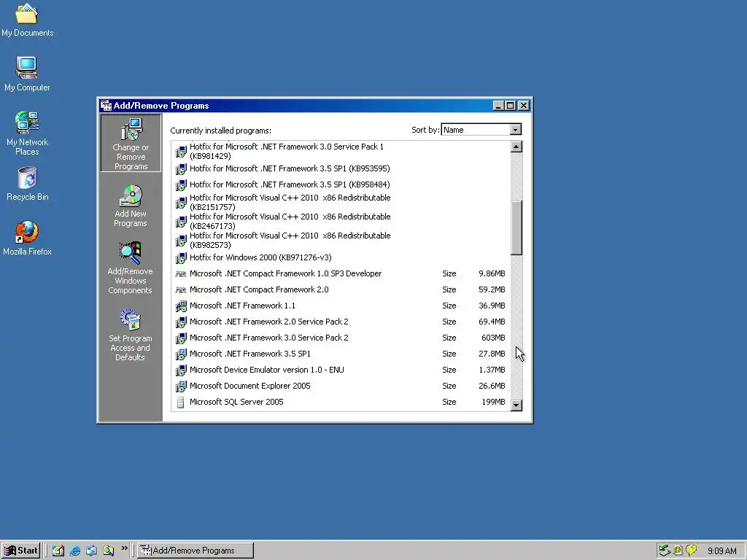Image resolution: width=747 pixels, height=560 pixels.
Task: Click icon beside .NET Framework 3.0 Service Pack 2
Action: point(181,338)
